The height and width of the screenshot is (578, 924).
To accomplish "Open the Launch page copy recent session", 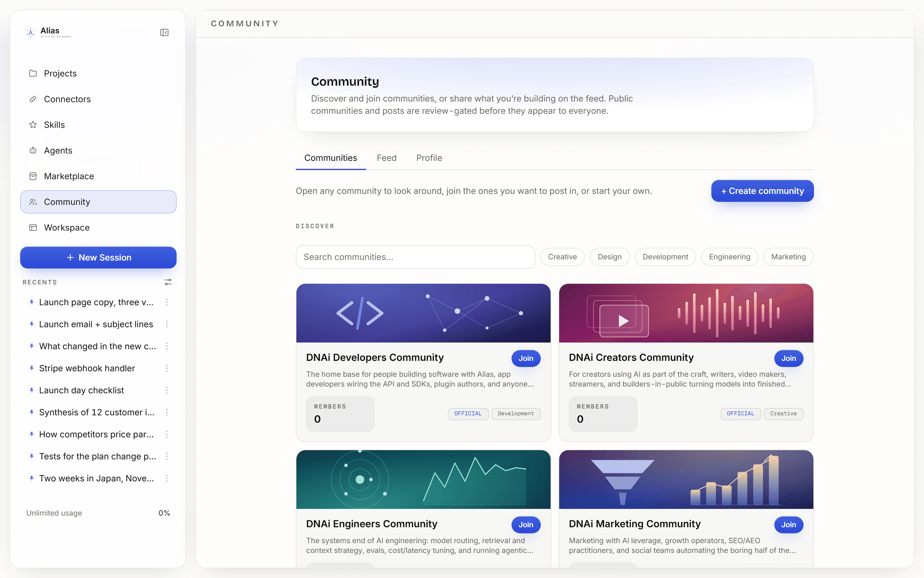I will pyautogui.click(x=96, y=302).
